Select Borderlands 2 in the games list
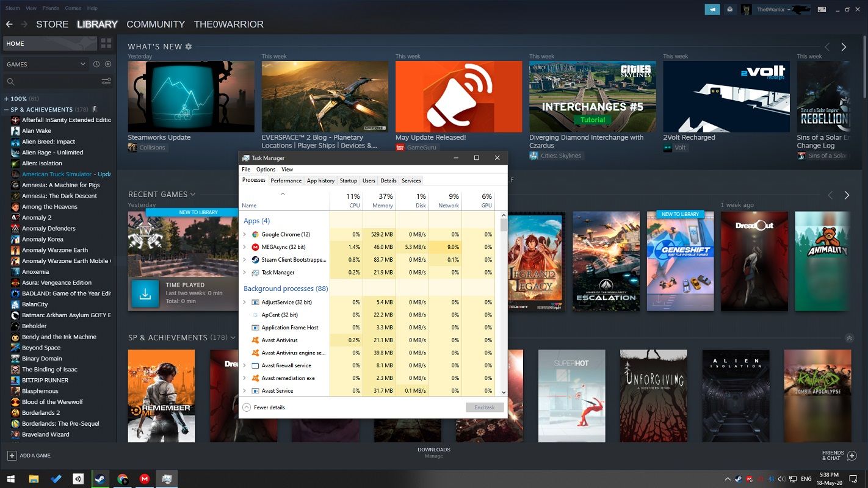 (x=40, y=413)
